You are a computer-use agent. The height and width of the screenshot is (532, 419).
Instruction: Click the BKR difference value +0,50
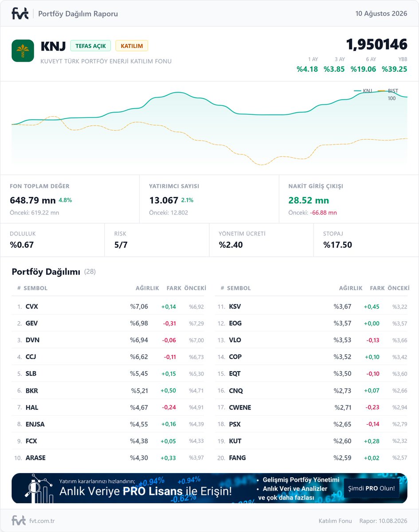click(x=168, y=391)
